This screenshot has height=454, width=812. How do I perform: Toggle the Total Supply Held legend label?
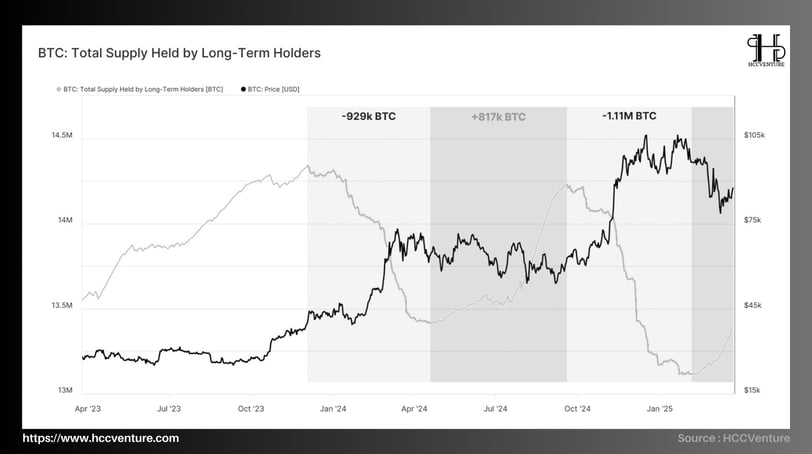coord(143,90)
